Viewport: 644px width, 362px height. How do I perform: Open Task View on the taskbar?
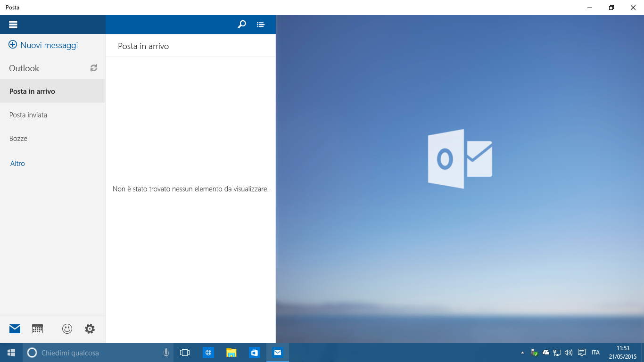[185, 353]
